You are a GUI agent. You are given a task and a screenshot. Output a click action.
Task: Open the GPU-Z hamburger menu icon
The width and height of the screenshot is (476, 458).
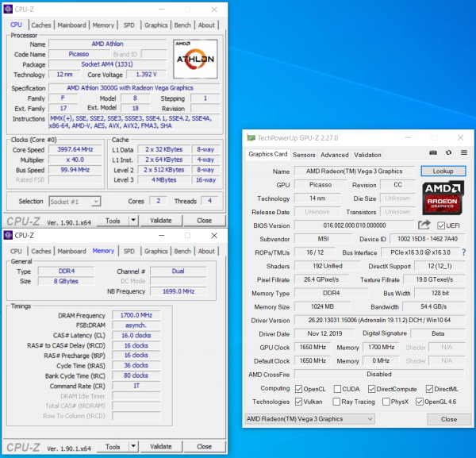point(464,152)
